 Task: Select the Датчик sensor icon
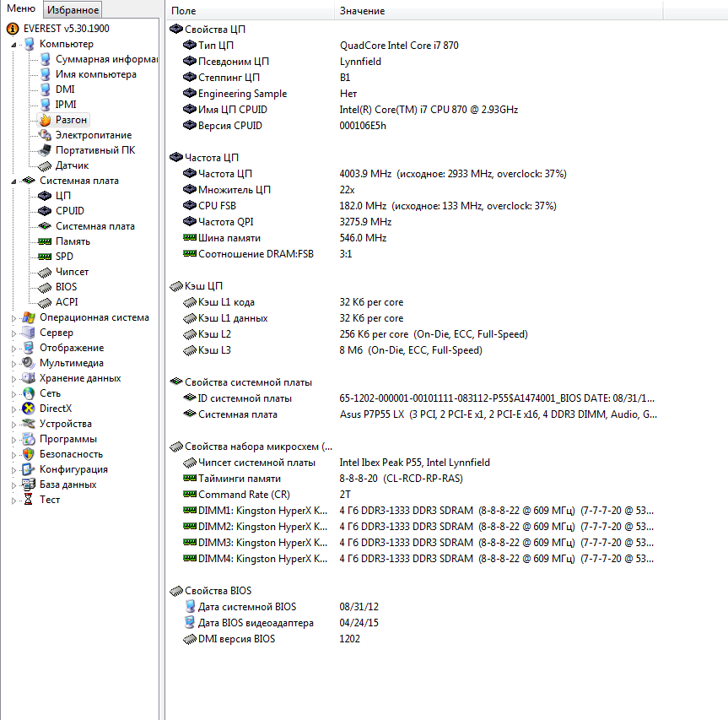click(45, 165)
